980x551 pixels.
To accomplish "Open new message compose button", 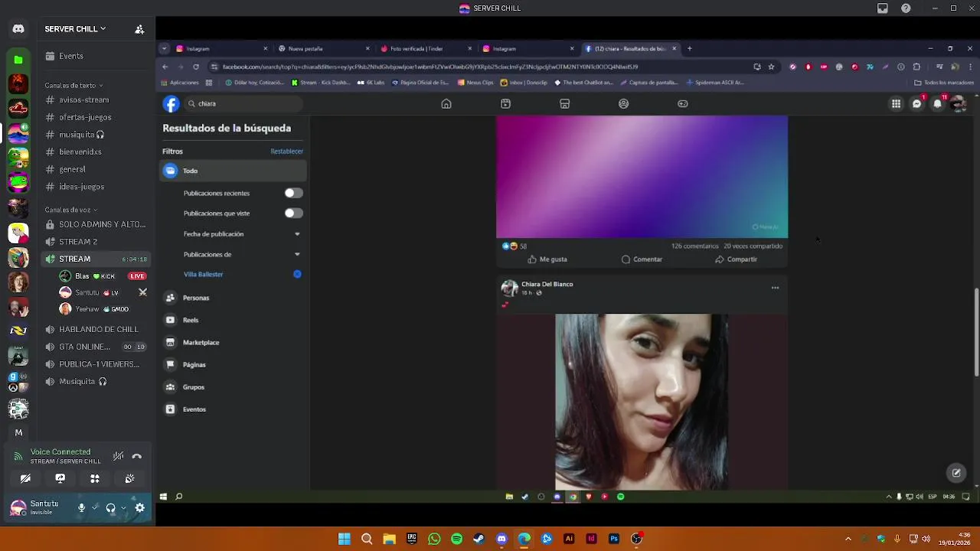I will click(956, 473).
